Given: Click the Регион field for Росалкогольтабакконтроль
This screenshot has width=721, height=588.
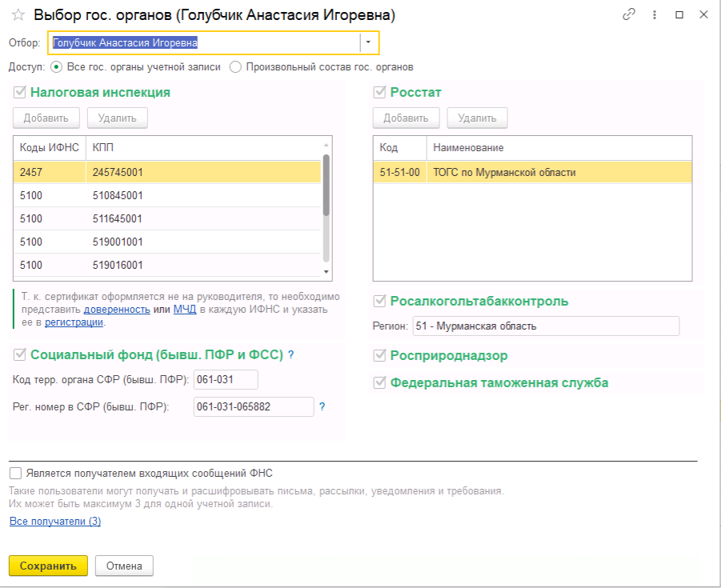Looking at the screenshot, I should [x=545, y=326].
